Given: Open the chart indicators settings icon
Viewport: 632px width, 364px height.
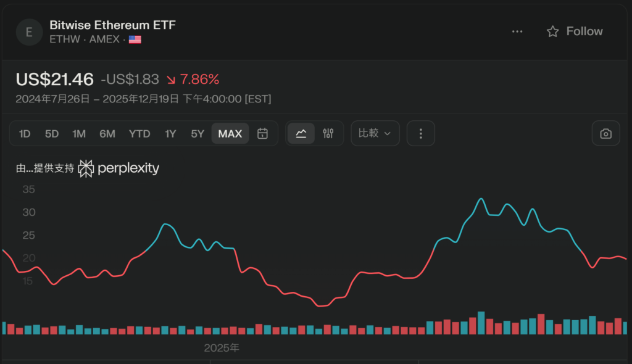Looking at the screenshot, I should pyautogui.click(x=328, y=133).
